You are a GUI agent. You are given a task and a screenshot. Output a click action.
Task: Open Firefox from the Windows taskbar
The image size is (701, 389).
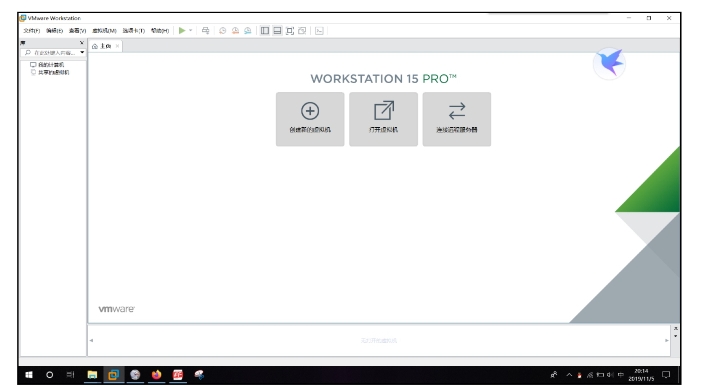(x=156, y=375)
